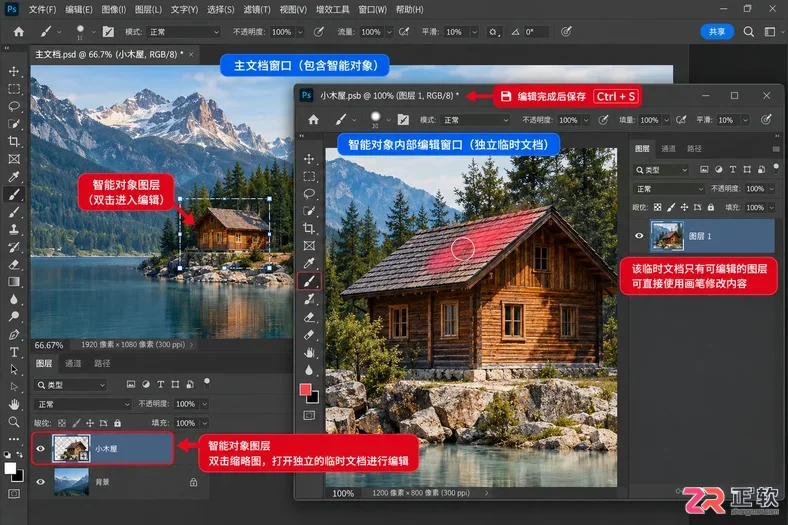
Task: Click the red foreground color in 小木屋.psb toolbar
Action: coord(305,389)
